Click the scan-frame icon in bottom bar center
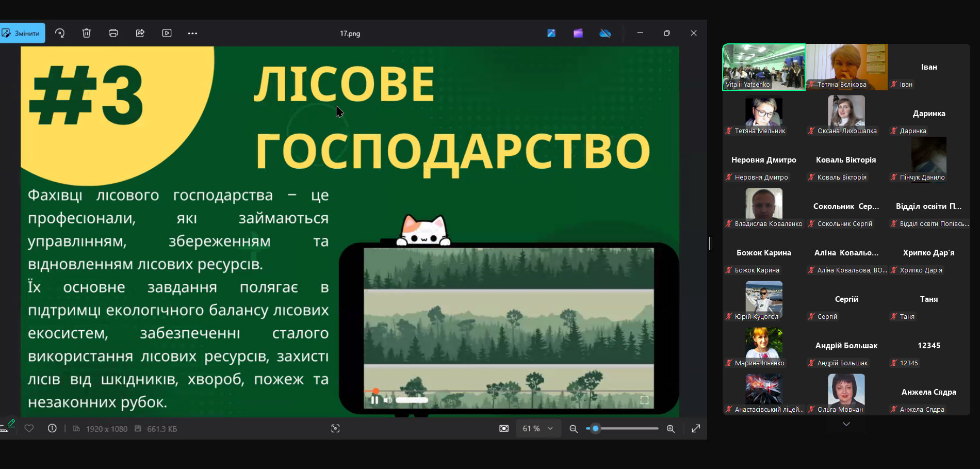The image size is (980, 469). 335,428
